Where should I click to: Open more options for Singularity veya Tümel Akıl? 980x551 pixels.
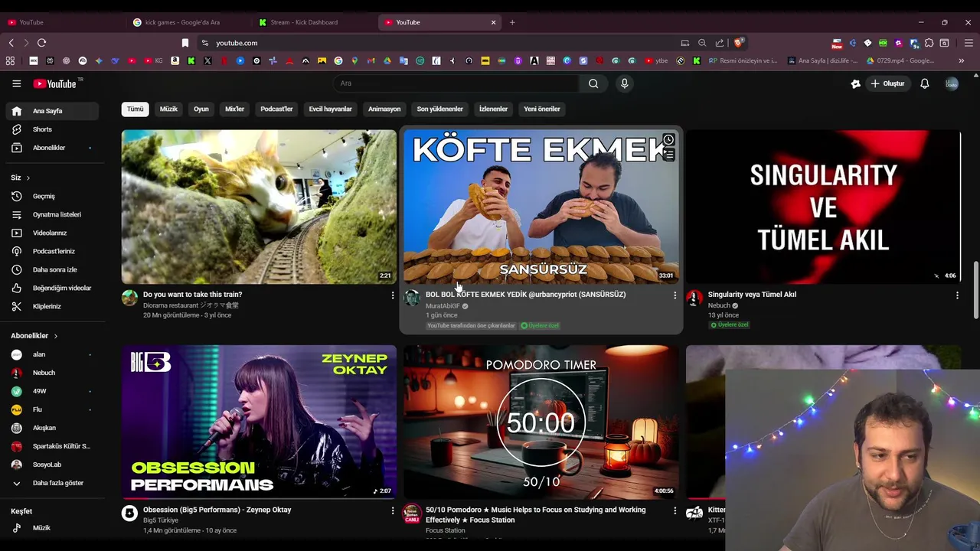(x=957, y=295)
